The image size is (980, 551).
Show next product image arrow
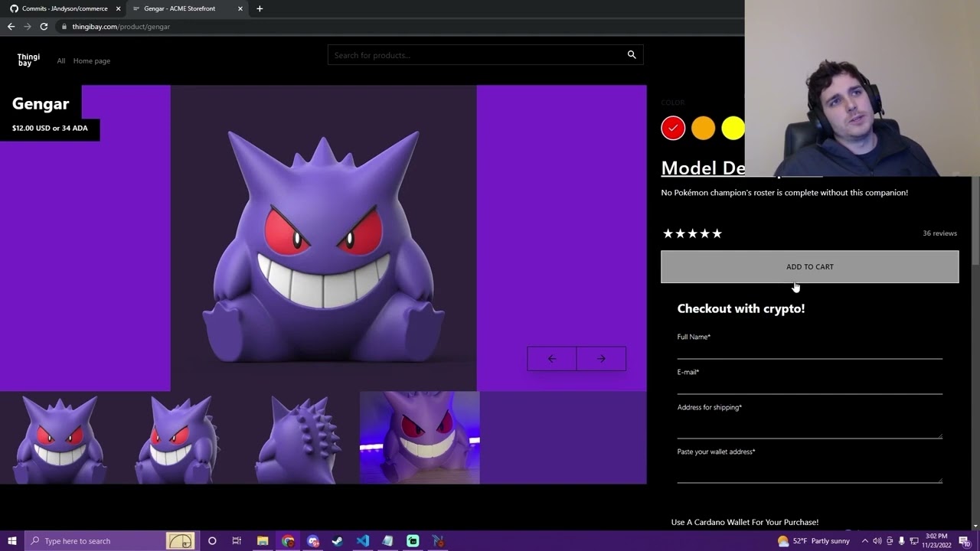601,359
